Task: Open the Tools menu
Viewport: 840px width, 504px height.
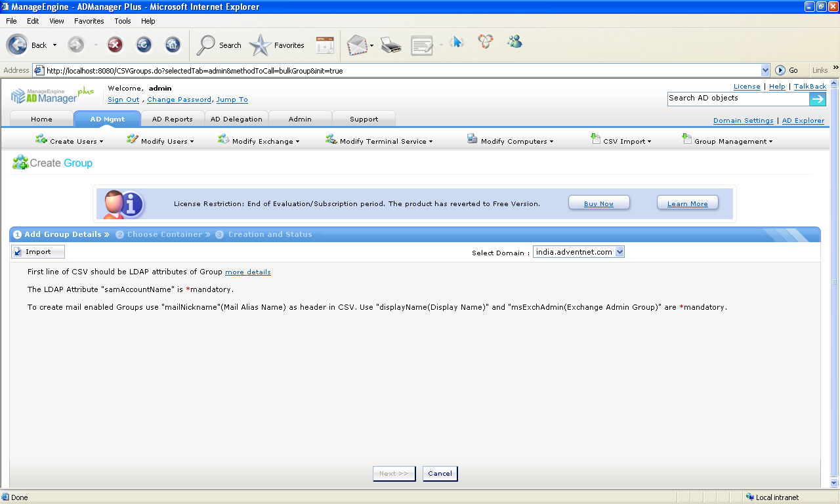Action: pyautogui.click(x=123, y=21)
